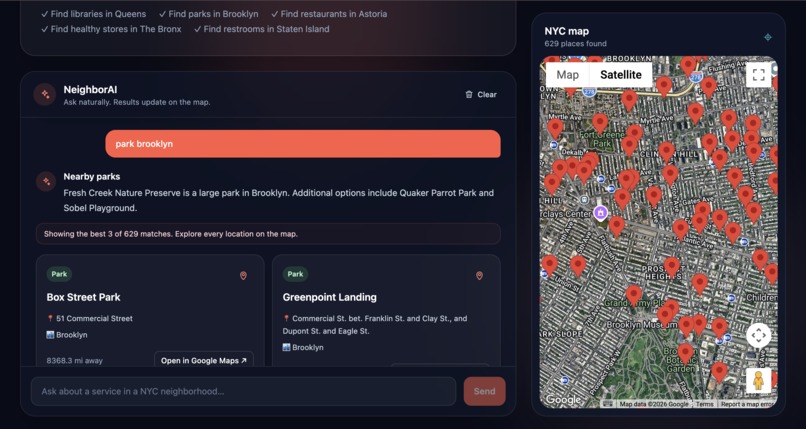Click the 'Nearby parks' heading

(x=91, y=177)
